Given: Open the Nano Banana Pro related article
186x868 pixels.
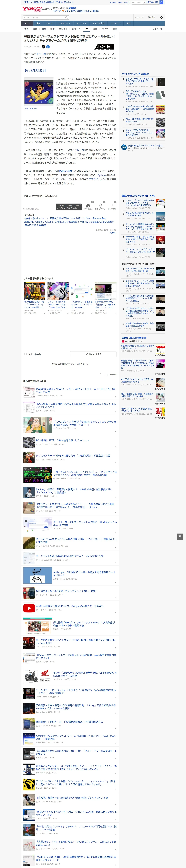Looking at the screenshot, I should pyautogui.click(x=65, y=218).
